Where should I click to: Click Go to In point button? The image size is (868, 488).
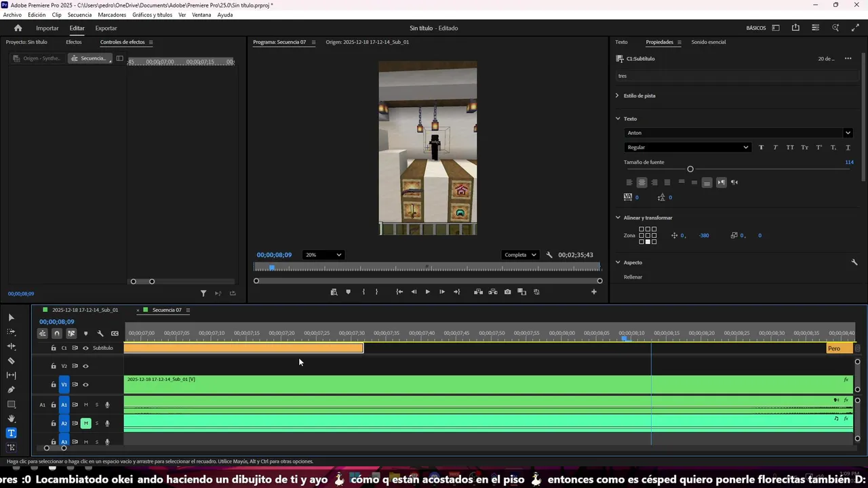pos(399,292)
